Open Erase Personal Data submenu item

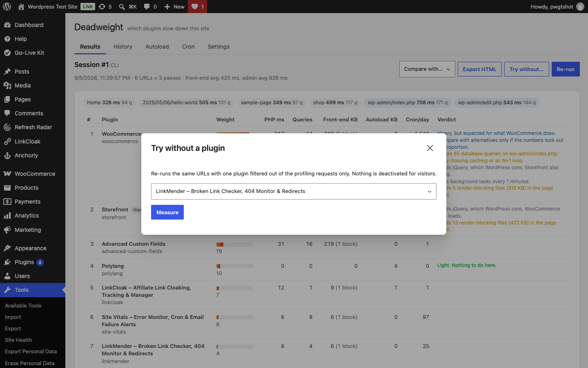point(29,363)
